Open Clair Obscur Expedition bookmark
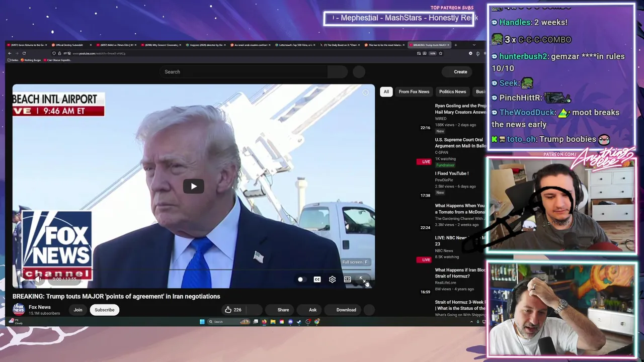 [x=58, y=60]
